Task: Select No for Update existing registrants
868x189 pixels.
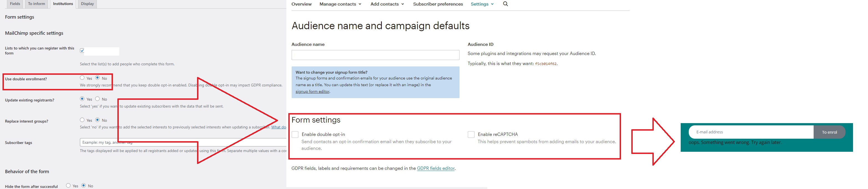Action: pyautogui.click(x=97, y=99)
